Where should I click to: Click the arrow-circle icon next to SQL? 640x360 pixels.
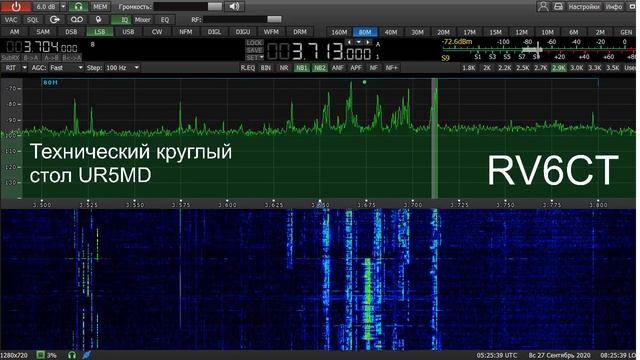54,20
